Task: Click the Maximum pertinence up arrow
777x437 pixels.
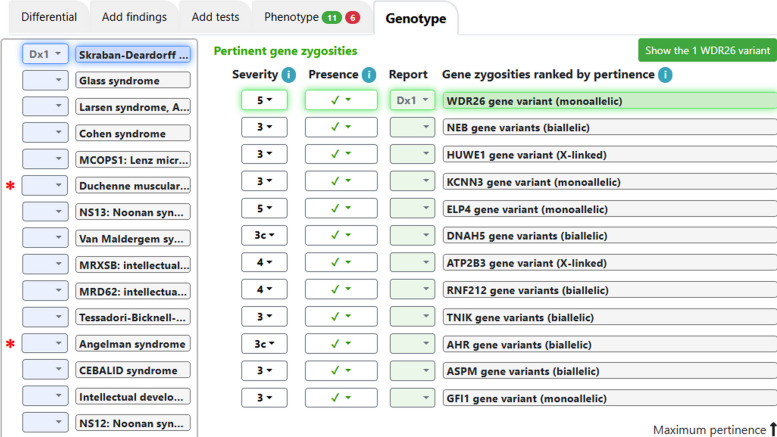Action: click(x=773, y=429)
